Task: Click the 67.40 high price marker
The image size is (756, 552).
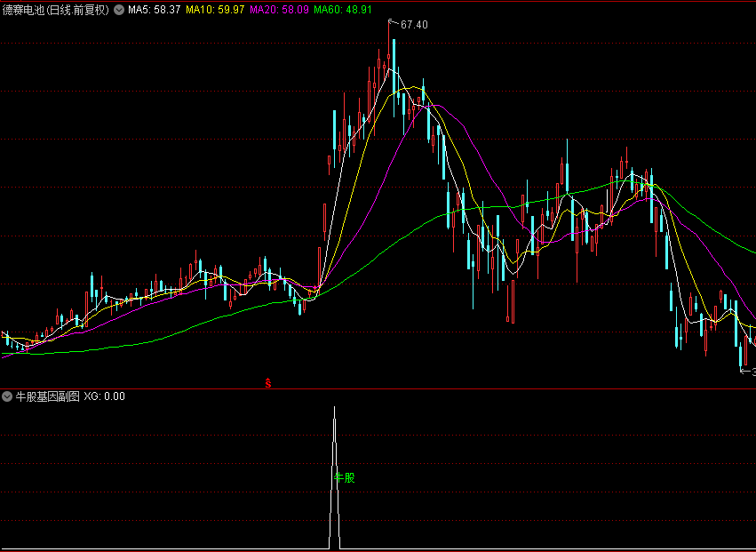Action: coord(414,25)
